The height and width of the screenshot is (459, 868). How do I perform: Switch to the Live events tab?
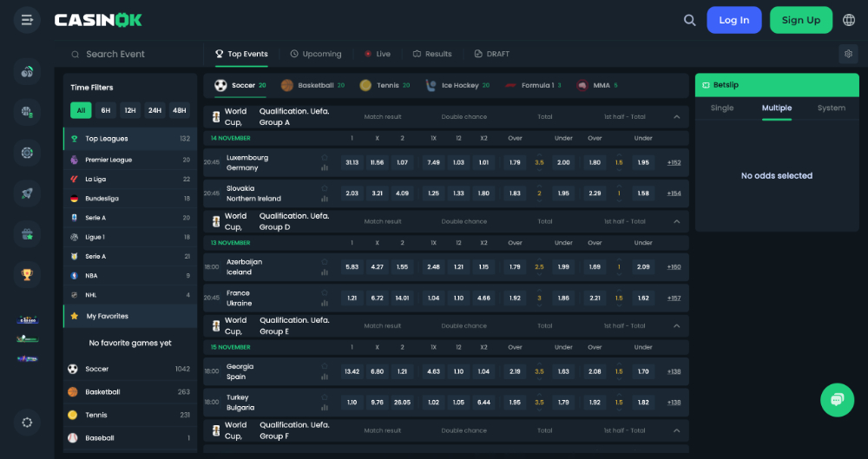pos(377,54)
